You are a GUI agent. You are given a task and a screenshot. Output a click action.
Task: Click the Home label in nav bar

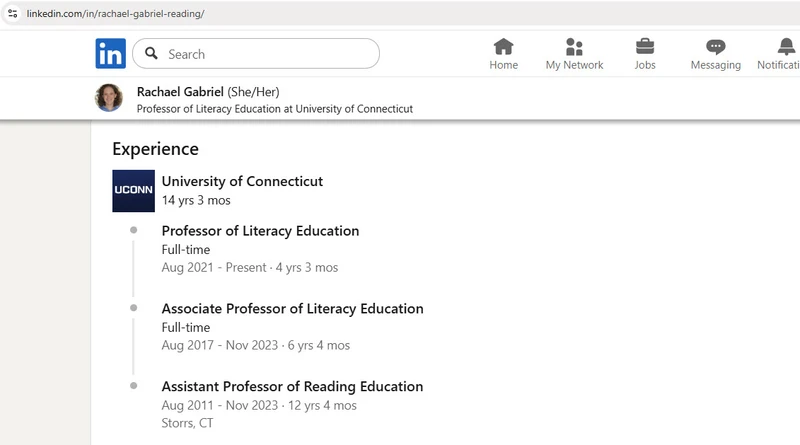click(x=504, y=65)
